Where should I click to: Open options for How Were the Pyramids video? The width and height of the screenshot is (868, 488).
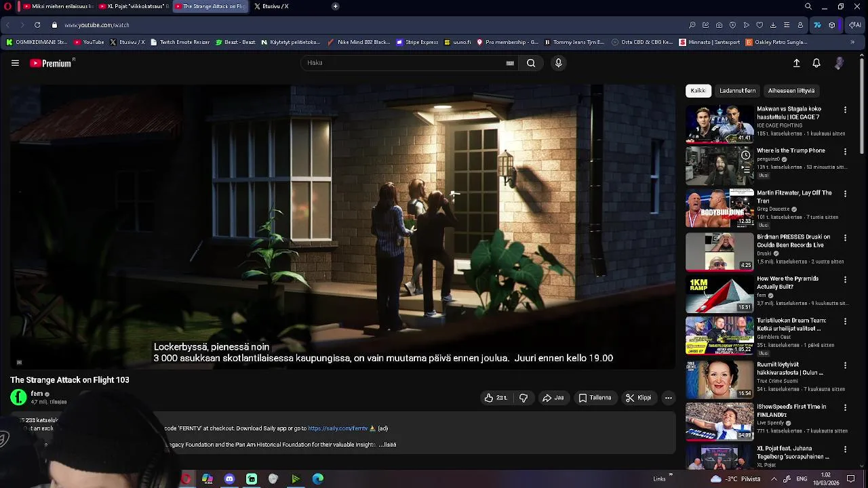(845, 280)
